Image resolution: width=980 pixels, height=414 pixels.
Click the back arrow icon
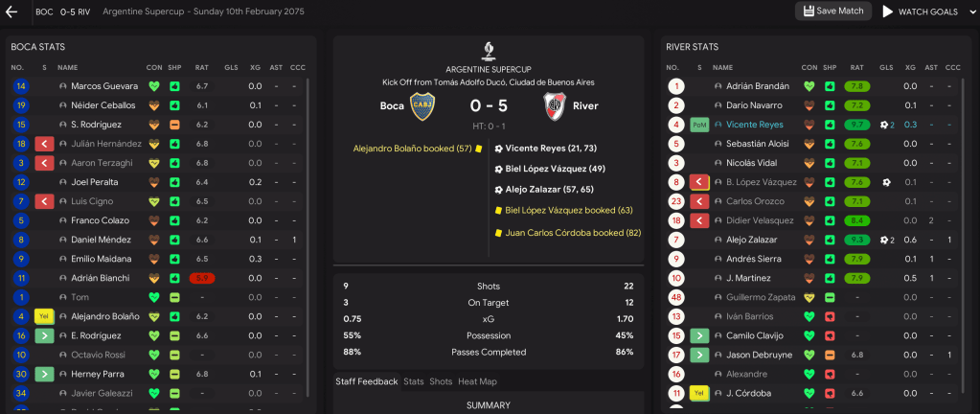click(x=12, y=11)
